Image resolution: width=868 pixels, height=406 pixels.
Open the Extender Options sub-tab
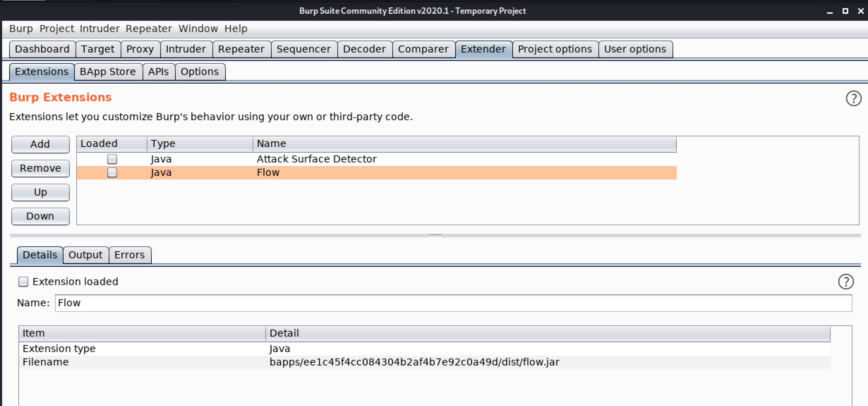200,72
